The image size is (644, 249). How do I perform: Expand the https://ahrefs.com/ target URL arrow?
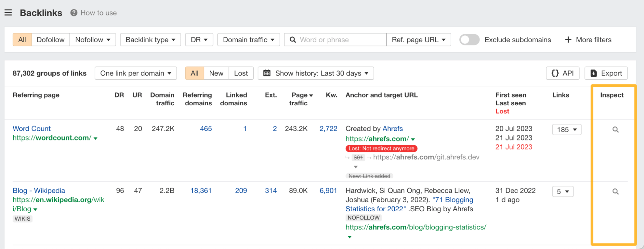413,139
